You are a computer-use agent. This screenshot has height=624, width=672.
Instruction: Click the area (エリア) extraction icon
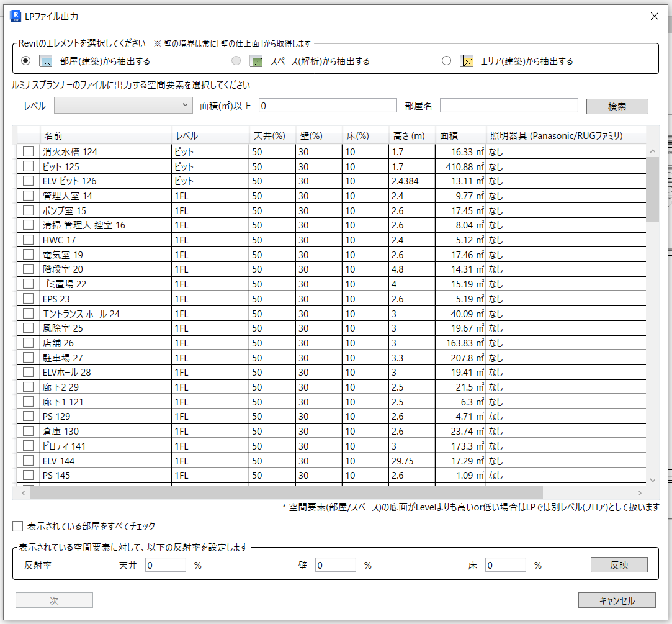(467, 61)
